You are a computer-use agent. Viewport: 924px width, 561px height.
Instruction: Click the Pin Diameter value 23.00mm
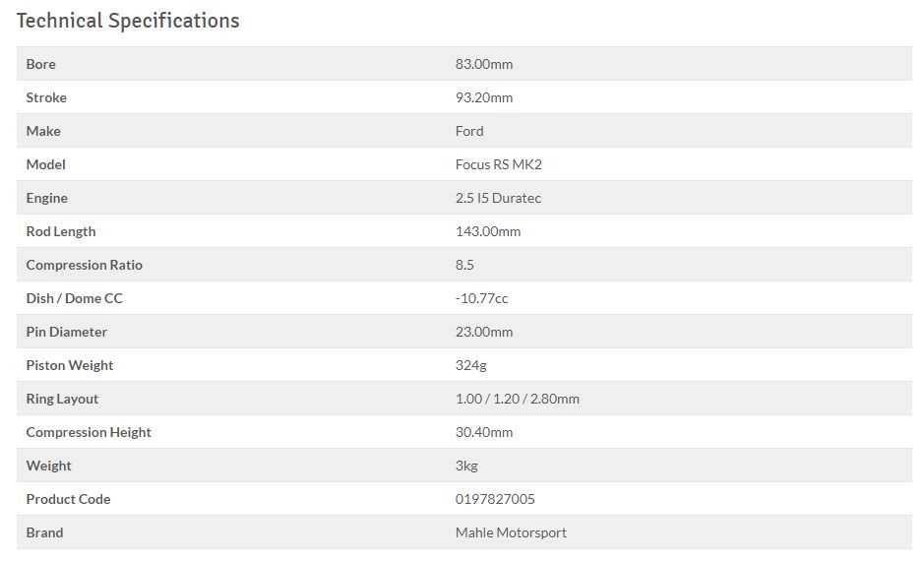tap(484, 333)
